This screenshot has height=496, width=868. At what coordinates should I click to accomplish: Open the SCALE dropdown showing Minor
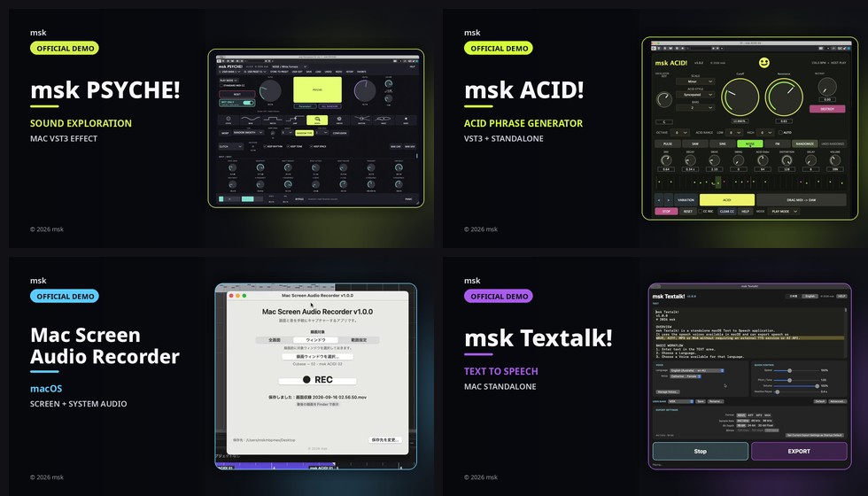coord(695,81)
